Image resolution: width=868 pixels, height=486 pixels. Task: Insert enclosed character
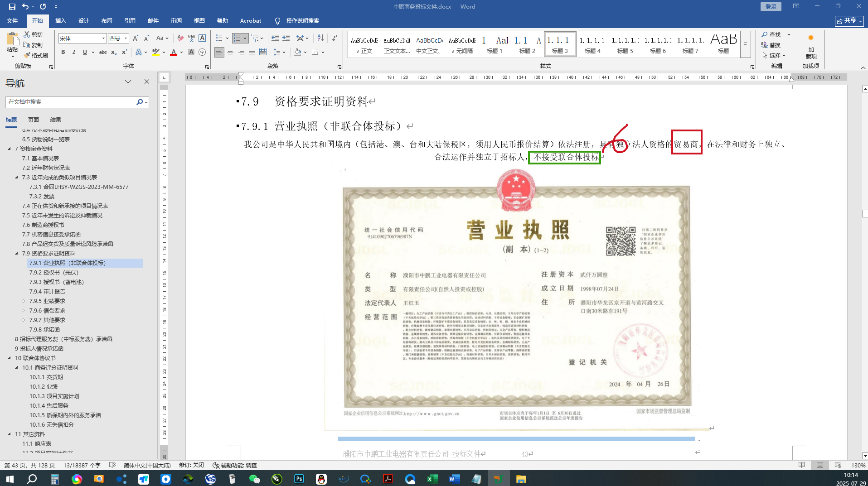202,52
